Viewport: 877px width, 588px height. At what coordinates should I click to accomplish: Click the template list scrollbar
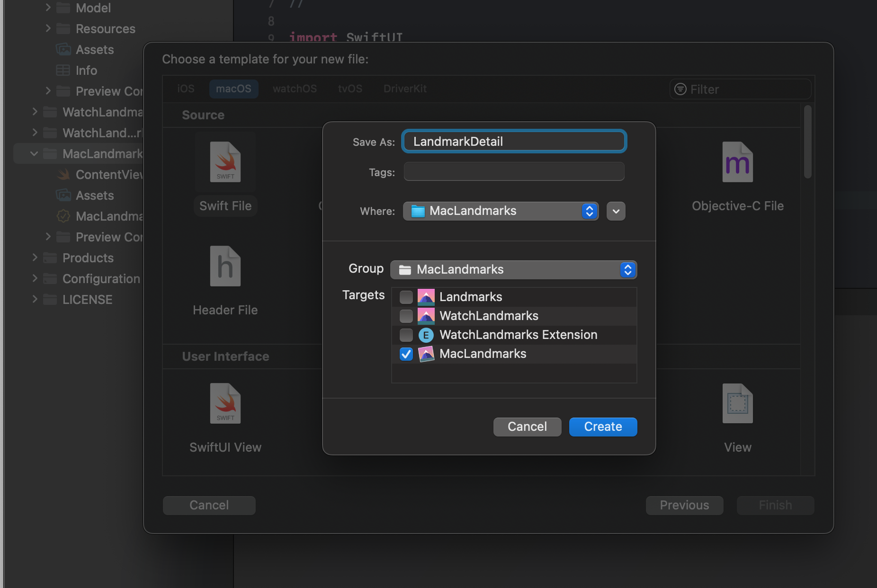tap(807, 142)
